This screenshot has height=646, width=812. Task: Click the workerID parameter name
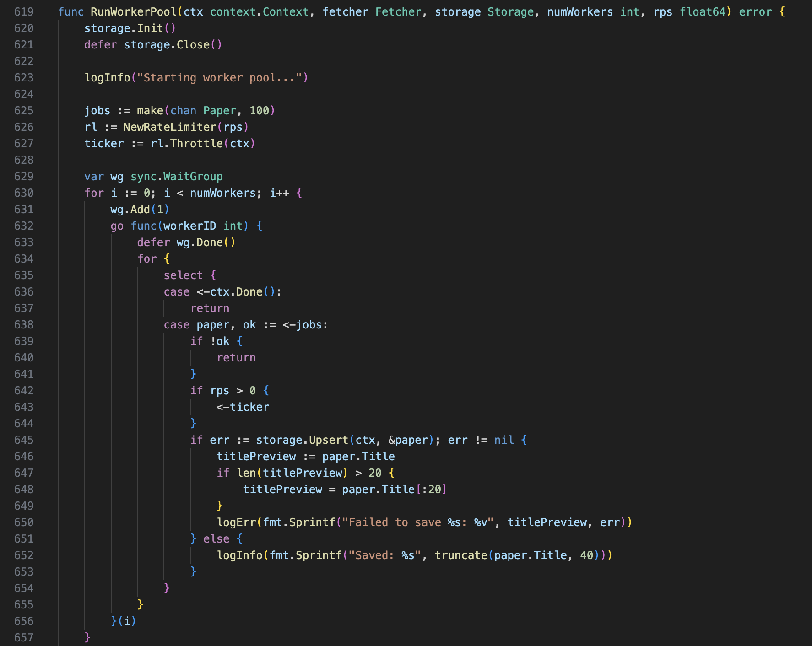189,226
